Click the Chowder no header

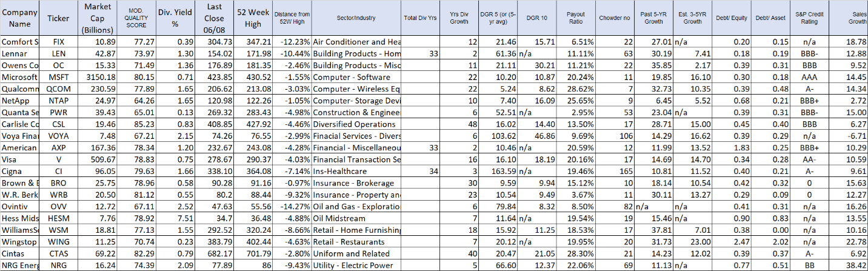point(614,18)
